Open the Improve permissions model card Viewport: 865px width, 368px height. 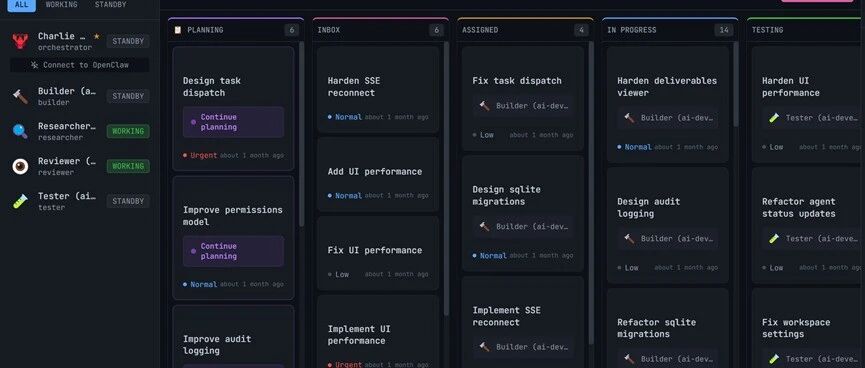[x=233, y=238]
